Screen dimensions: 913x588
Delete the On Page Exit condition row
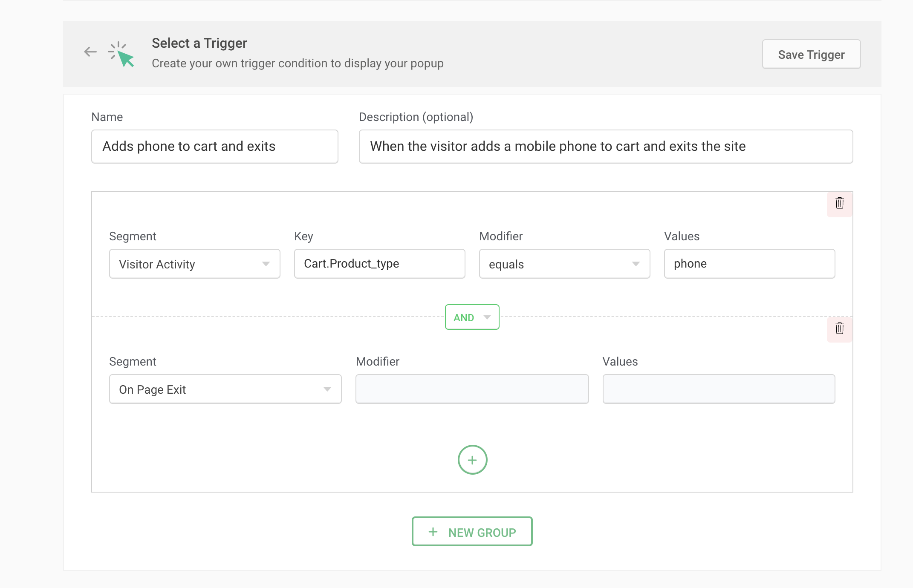click(839, 329)
